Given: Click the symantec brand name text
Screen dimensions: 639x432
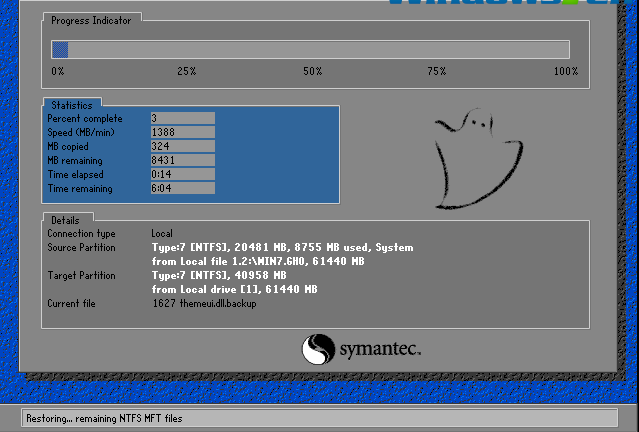Looking at the screenshot, I should tap(380, 350).
